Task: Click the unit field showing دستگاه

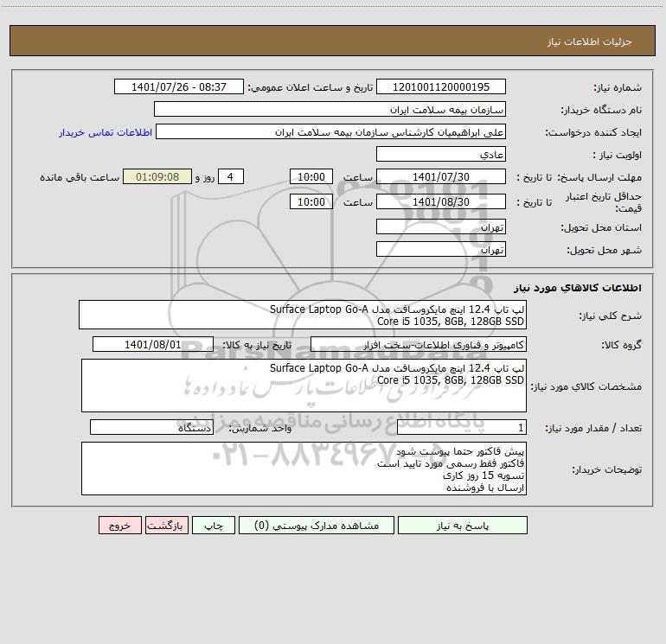Action: [x=151, y=427]
